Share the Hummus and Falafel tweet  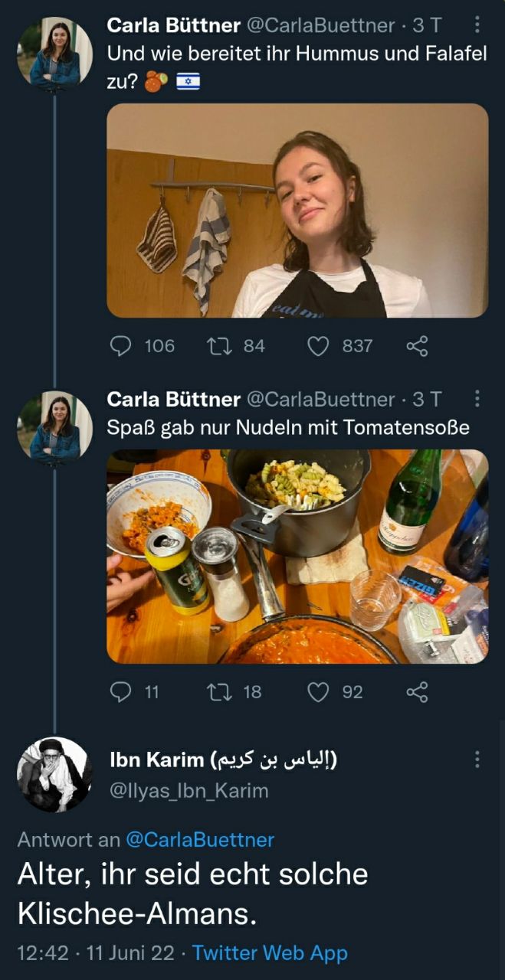[417, 346]
